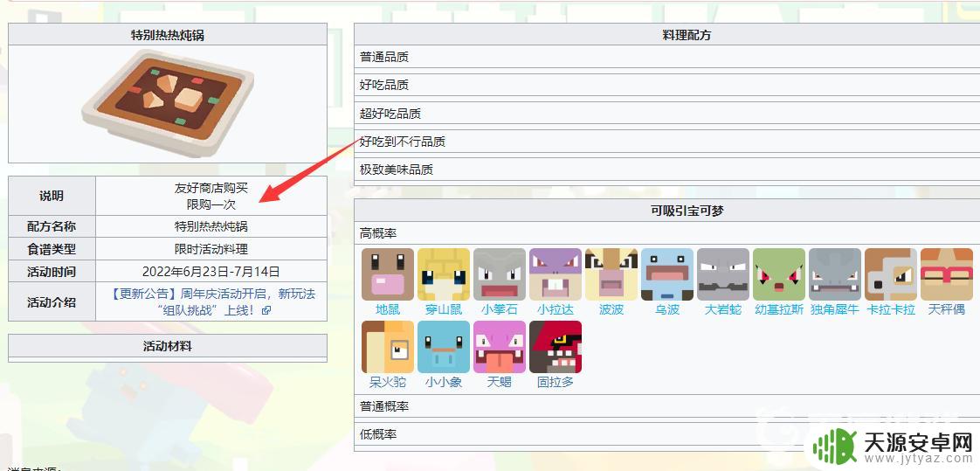The height and width of the screenshot is (471, 980).
Task: Click the 说明 row label
Action: pyautogui.click(x=52, y=196)
